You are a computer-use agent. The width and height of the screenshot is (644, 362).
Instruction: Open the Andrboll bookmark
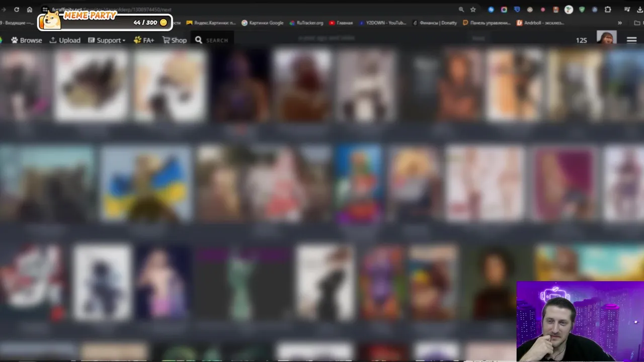coord(541,23)
